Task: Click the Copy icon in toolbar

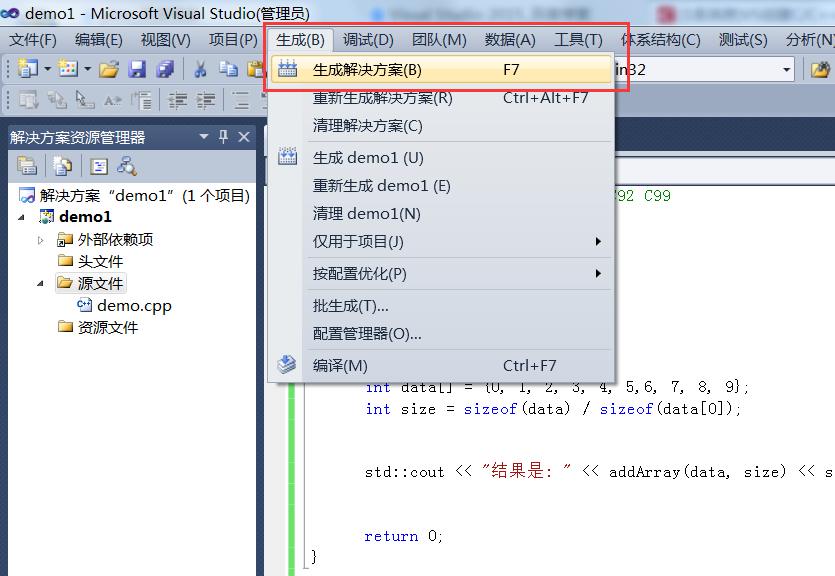Action: (228, 69)
